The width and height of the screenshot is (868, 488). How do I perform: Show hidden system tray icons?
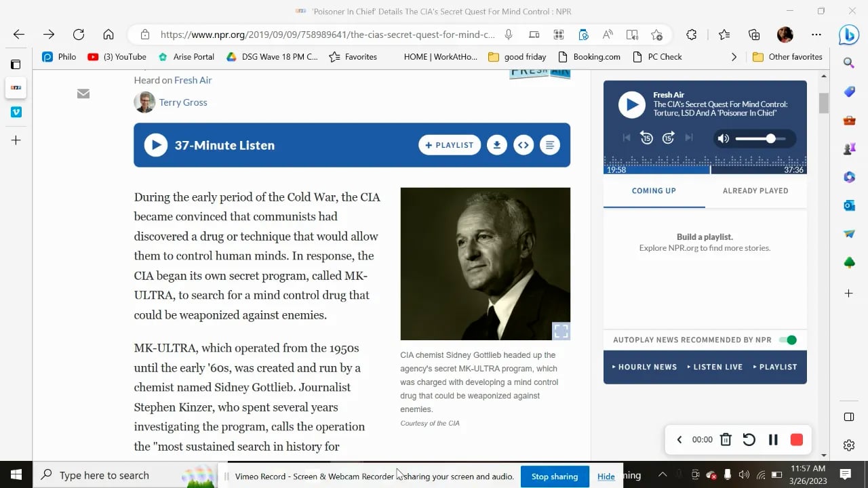coord(663,474)
